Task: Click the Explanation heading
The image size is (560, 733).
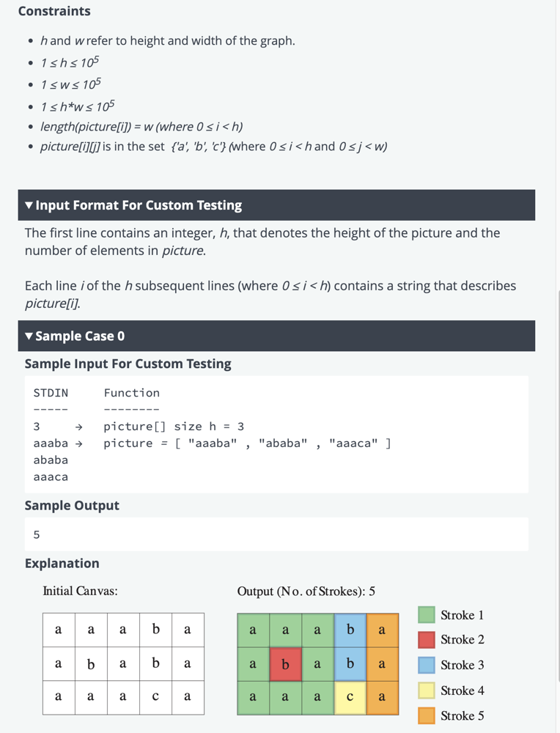Action: click(x=62, y=564)
